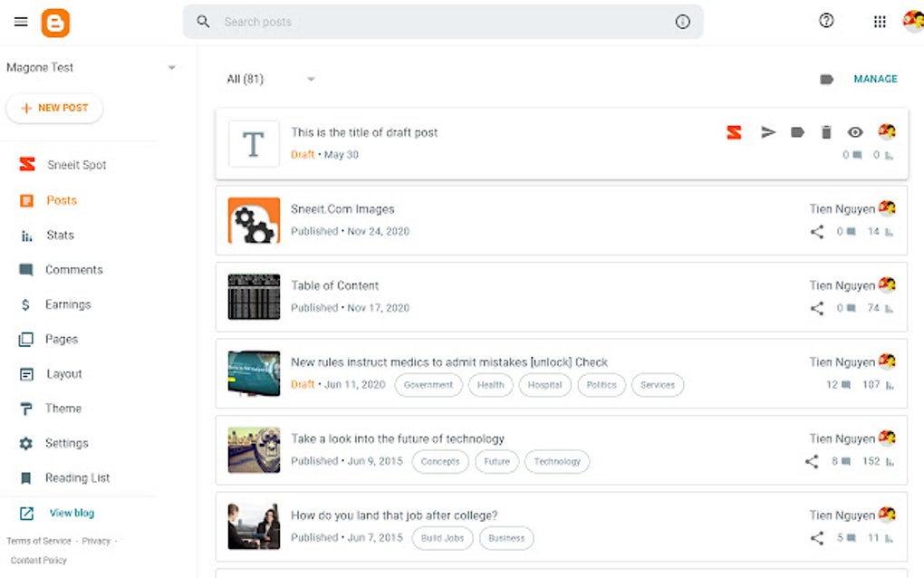
Task: Show search options info icon
Action: 683,22
